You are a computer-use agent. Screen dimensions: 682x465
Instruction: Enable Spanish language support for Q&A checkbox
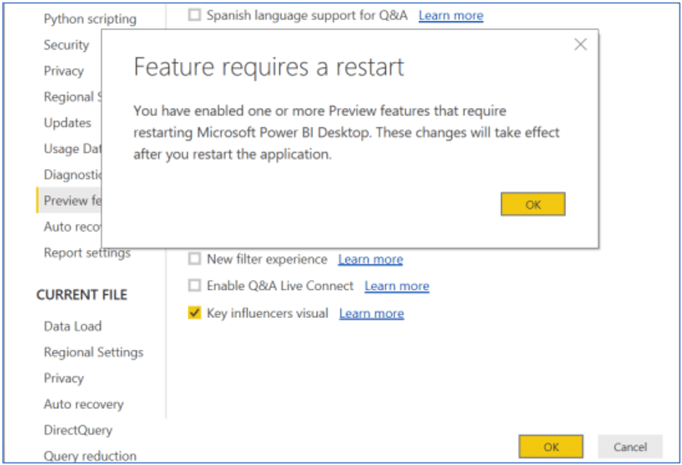(194, 15)
